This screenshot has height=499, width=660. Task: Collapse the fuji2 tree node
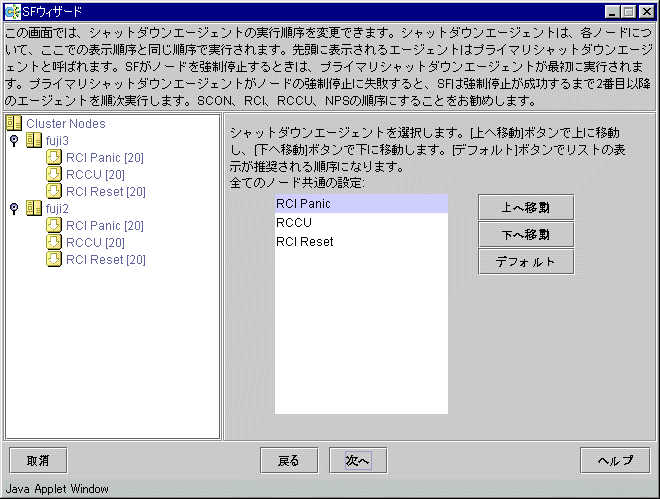(14, 208)
